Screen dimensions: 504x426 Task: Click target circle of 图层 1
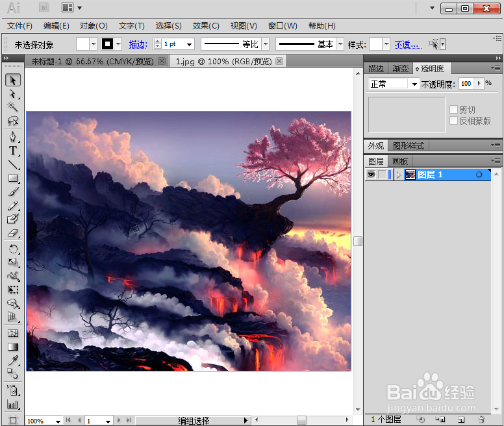pyautogui.click(x=479, y=175)
